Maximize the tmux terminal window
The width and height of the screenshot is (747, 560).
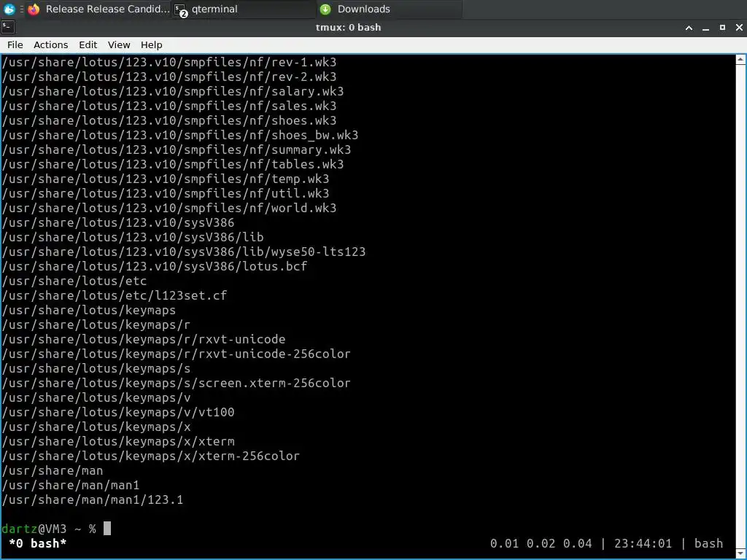[x=722, y=28]
